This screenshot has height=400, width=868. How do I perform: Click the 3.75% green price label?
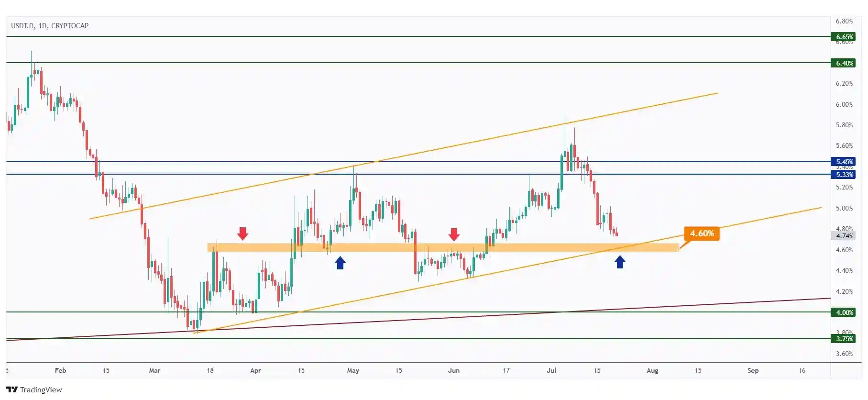click(x=844, y=339)
